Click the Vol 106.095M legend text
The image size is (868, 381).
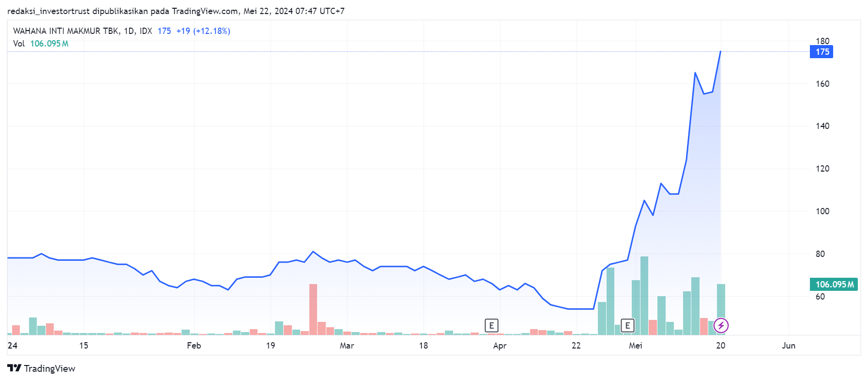click(41, 44)
